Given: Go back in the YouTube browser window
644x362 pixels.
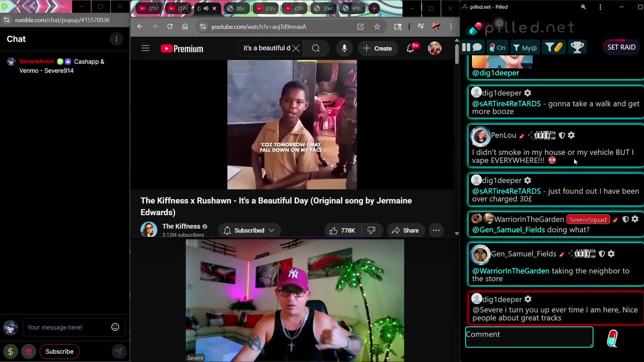Looking at the screenshot, I should point(140,27).
